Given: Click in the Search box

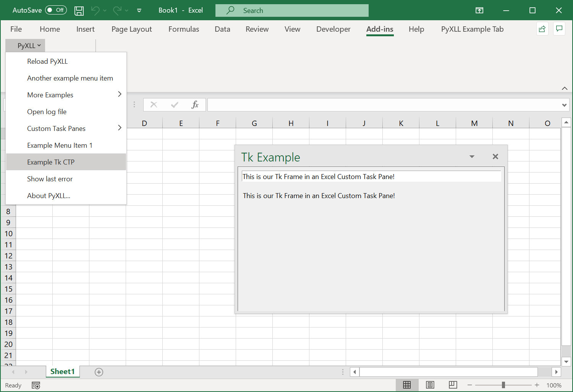Looking at the screenshot, I should [292, 11].
